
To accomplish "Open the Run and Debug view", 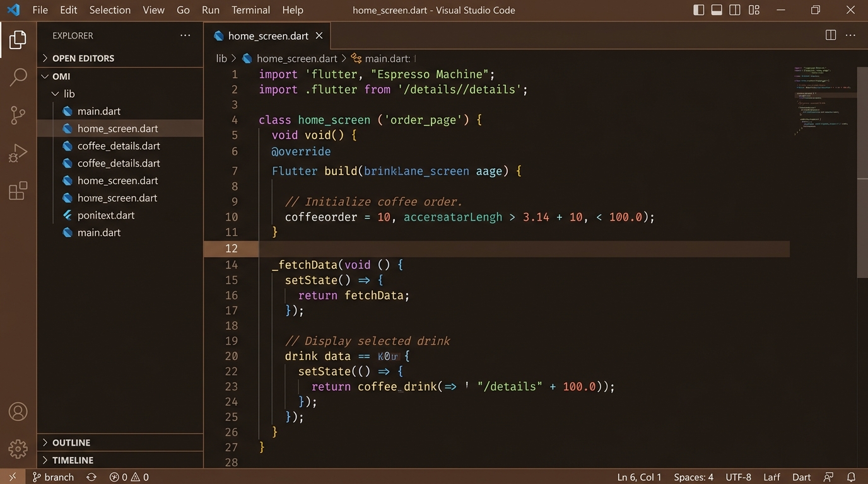I will point(18,153).
